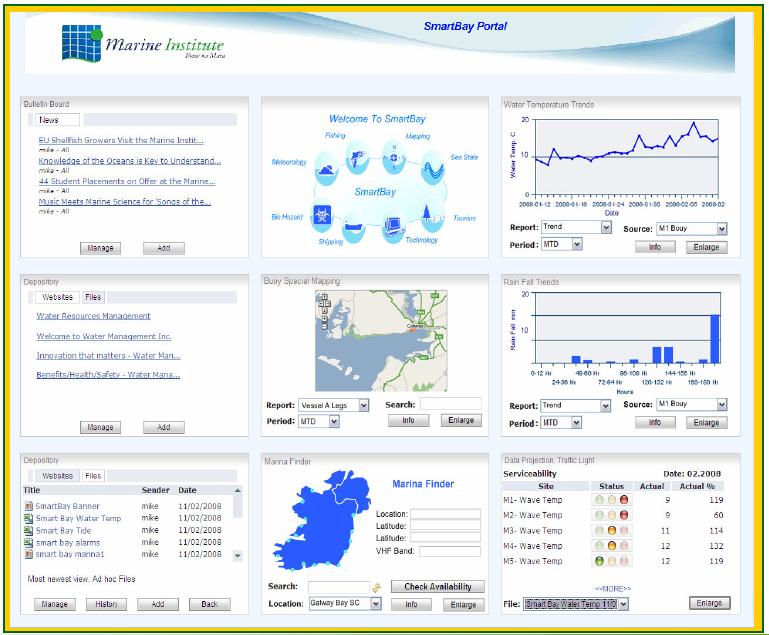Expand the File dropdown in Traffic Light panel
The height and width of the screenshot is (635, 769).
[x=623, y=604]
